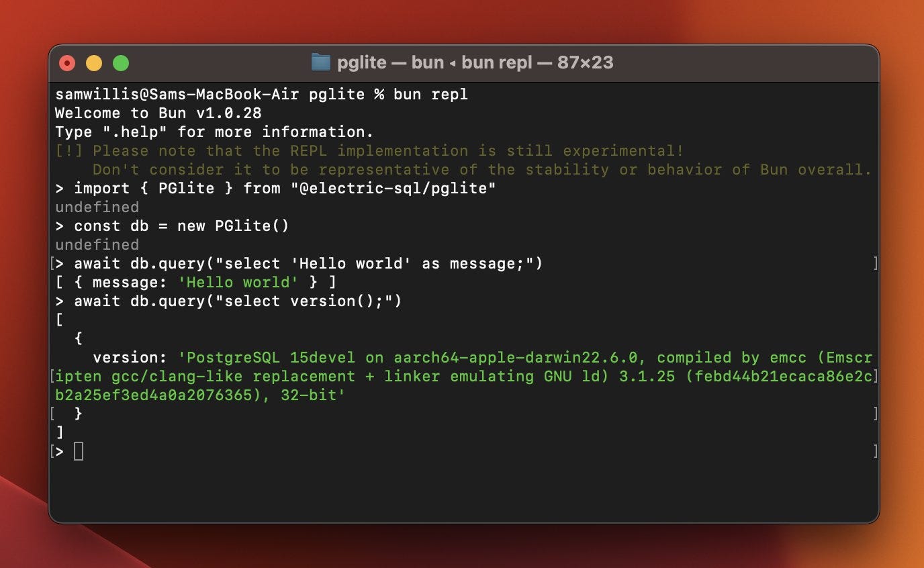Click the 'version:' key in output
Screen dimensions: 924x568
click(130, 358)
